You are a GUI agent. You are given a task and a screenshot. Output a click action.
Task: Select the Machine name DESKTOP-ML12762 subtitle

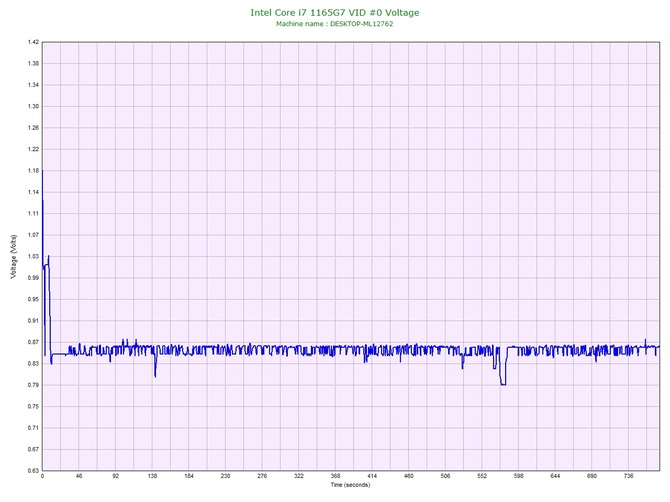[335, 24]
